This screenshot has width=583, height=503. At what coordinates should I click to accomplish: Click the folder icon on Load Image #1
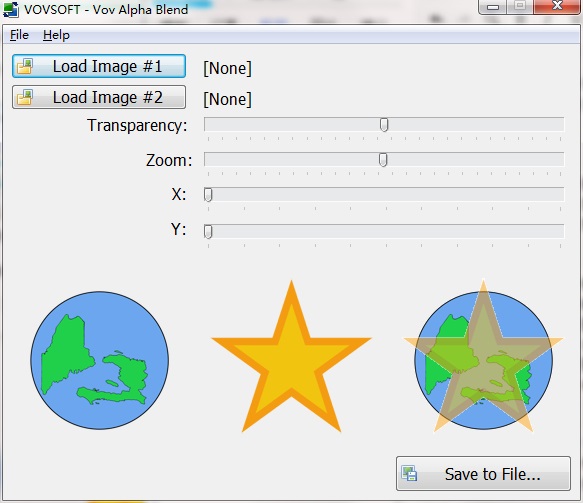point(25,66)
